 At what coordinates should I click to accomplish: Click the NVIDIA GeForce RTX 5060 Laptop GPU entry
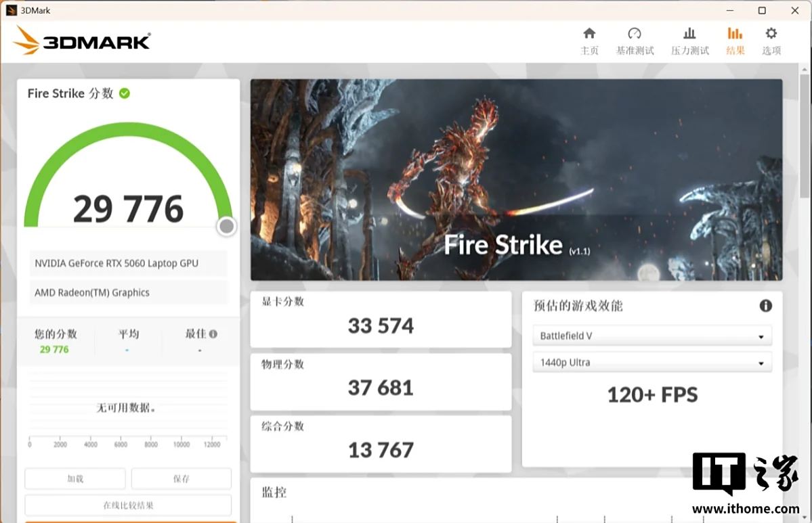click(128, 263)
